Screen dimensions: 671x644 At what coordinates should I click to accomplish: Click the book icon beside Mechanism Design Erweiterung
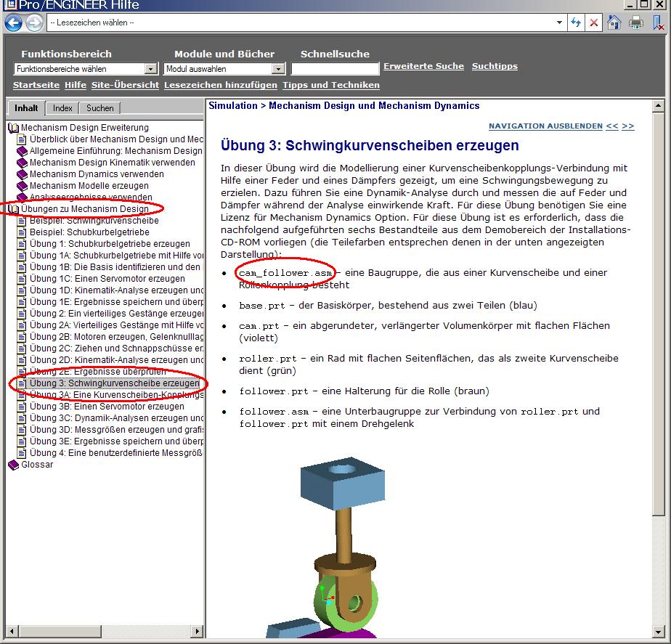tap(13, 128)
